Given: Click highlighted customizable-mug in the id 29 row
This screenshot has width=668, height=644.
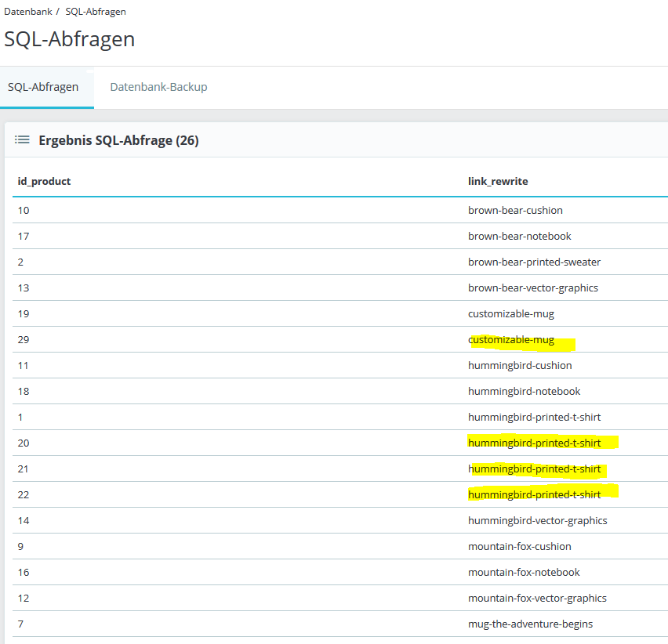Looking at the screenshot, I should 510,340.
